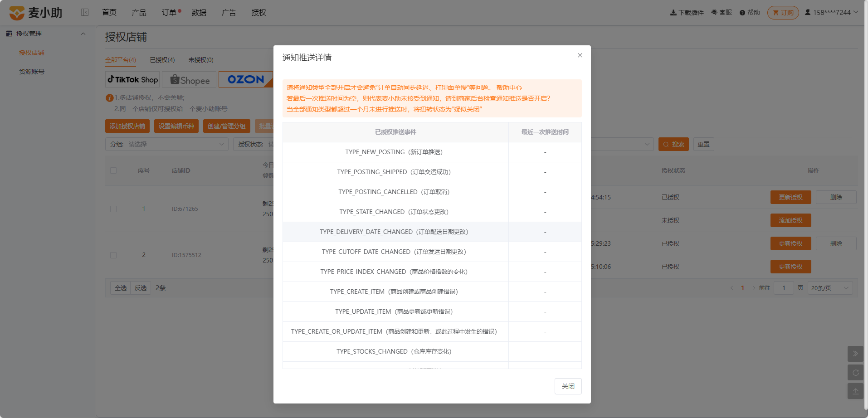Tick checkbox for store ID:1575512
Viewport: 868px width, 418px height.
tap(113, 255)
